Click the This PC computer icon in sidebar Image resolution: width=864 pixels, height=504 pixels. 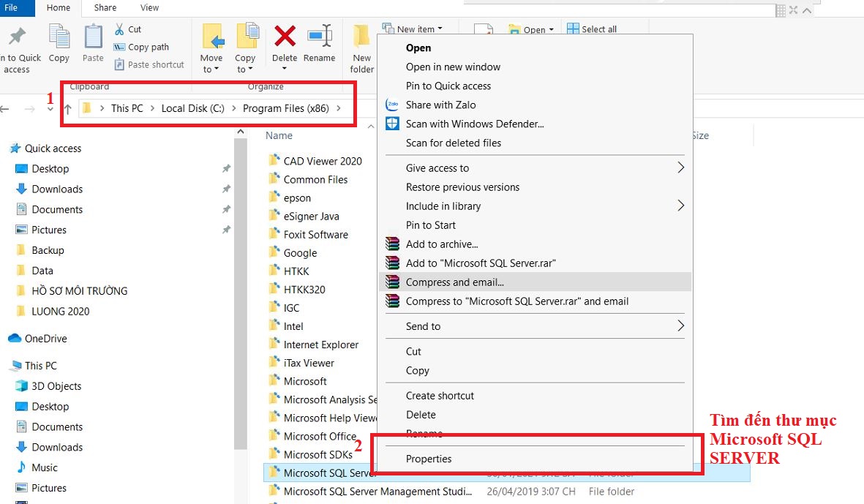point(17,366)
